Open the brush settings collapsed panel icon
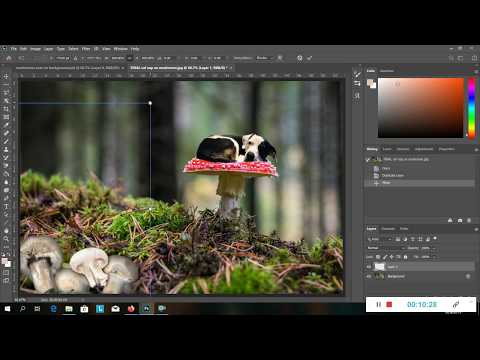This screenshot has height=360, width=480. 357,74
